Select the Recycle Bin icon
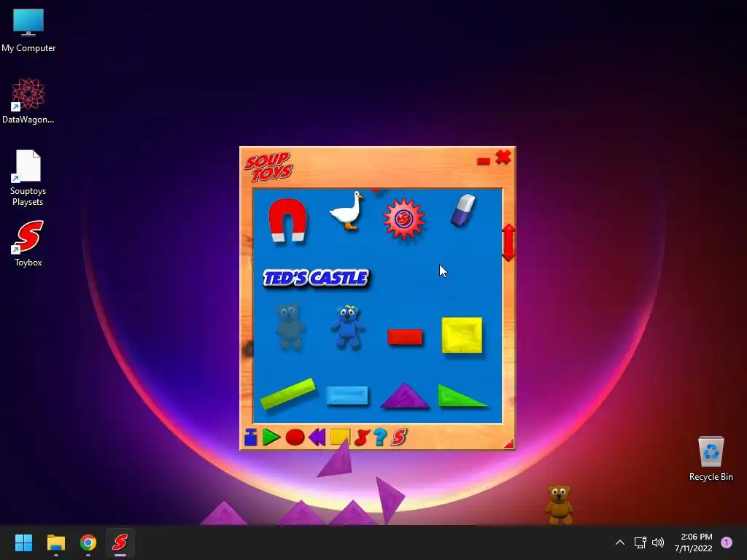 (x=711, y=459)
